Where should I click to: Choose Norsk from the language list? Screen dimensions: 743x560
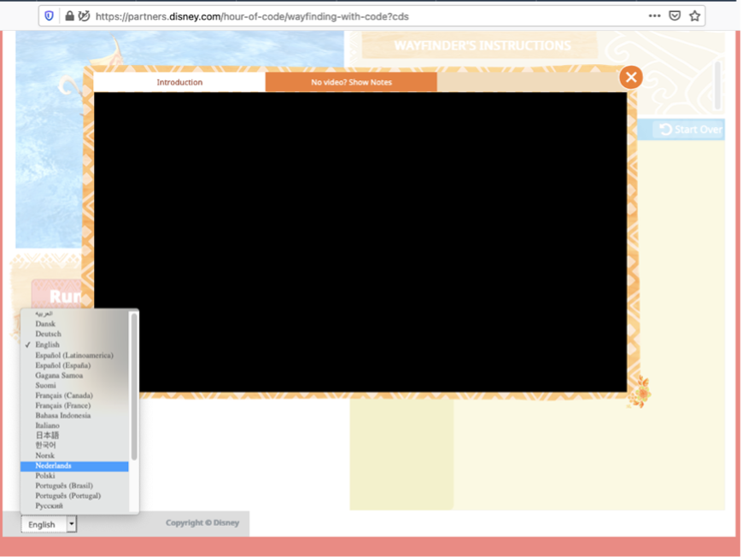point(74,456)
